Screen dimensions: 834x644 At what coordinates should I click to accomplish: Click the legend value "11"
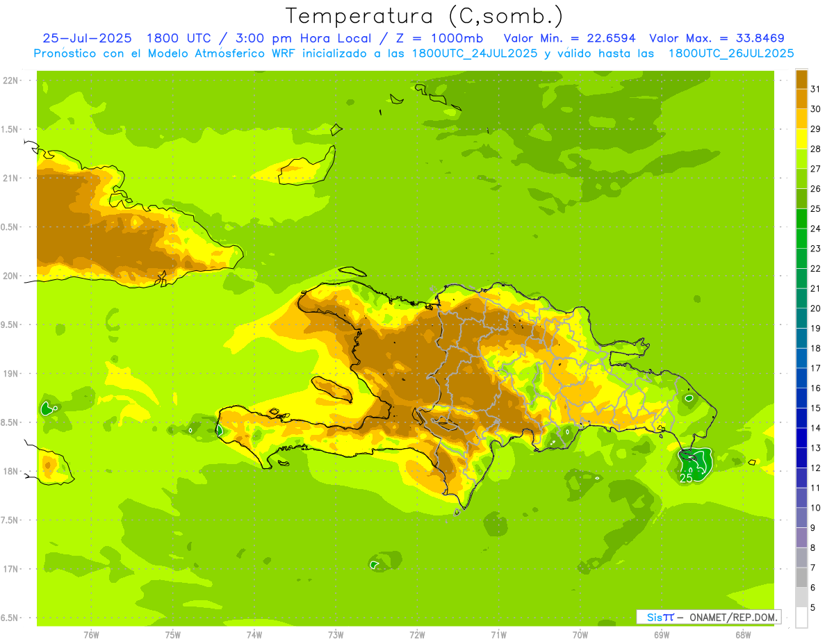[815, 488]
